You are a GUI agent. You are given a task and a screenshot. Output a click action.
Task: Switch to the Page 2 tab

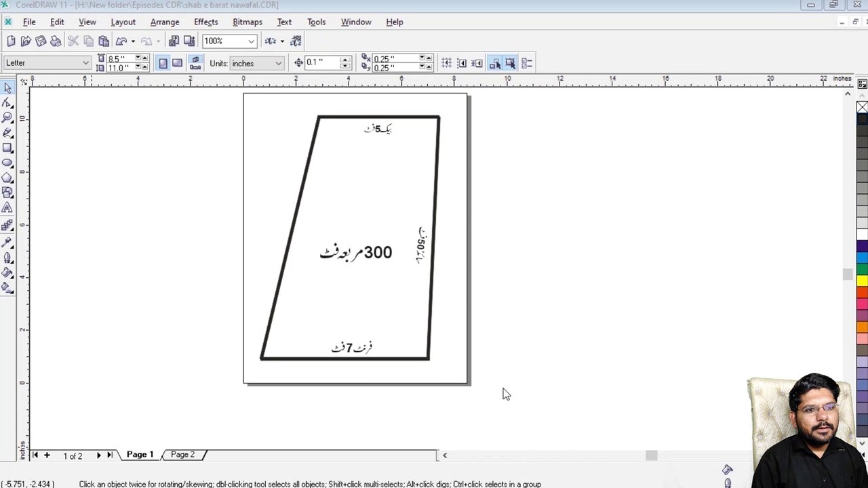pyautogui.click(x=182, y=455)
